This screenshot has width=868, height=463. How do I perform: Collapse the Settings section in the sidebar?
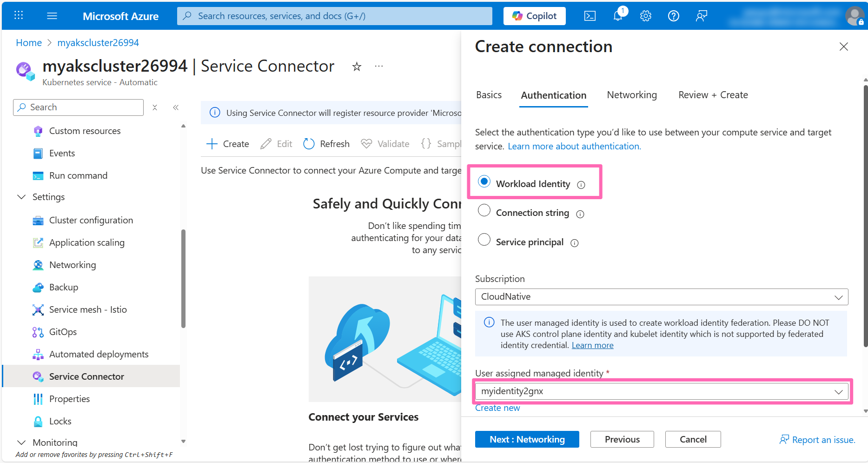[x=21, y=197]
